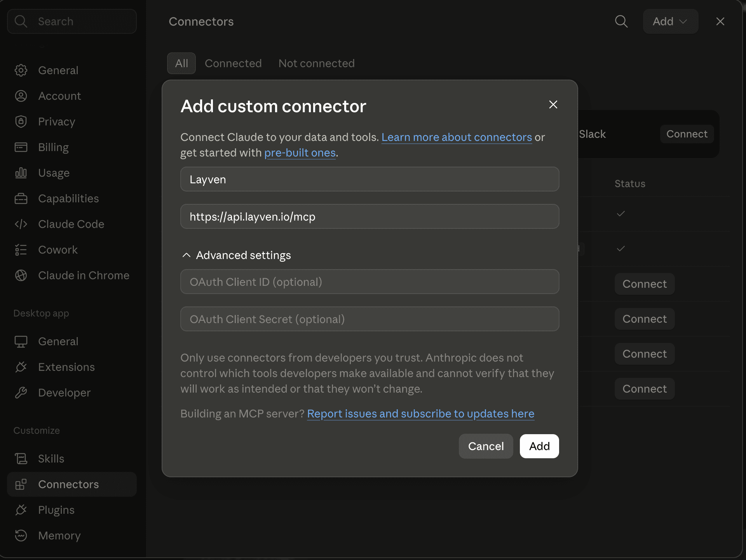This screenshot has height=560, width=746.
Task: Click the last Connect button in list
Action: 645,389
